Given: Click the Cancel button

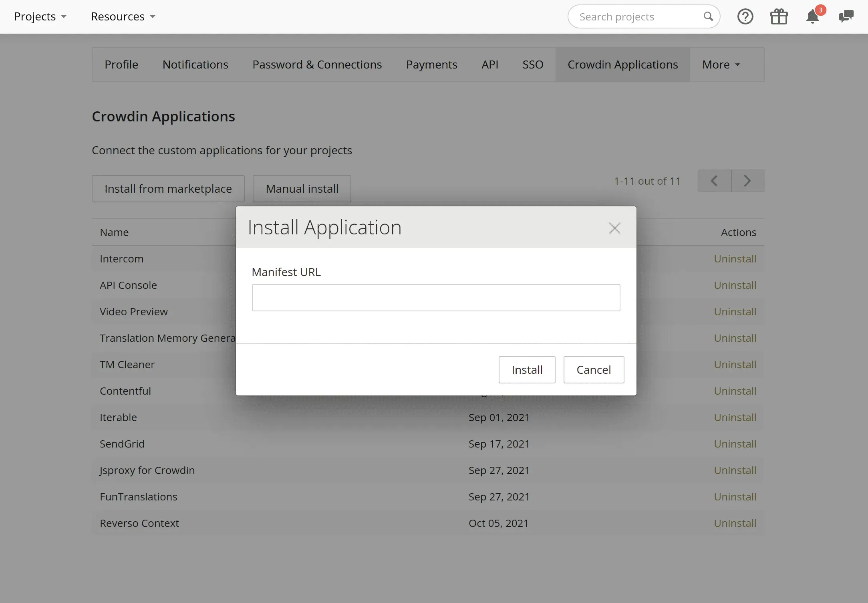Looking at the screenshot, I should 593,369.
